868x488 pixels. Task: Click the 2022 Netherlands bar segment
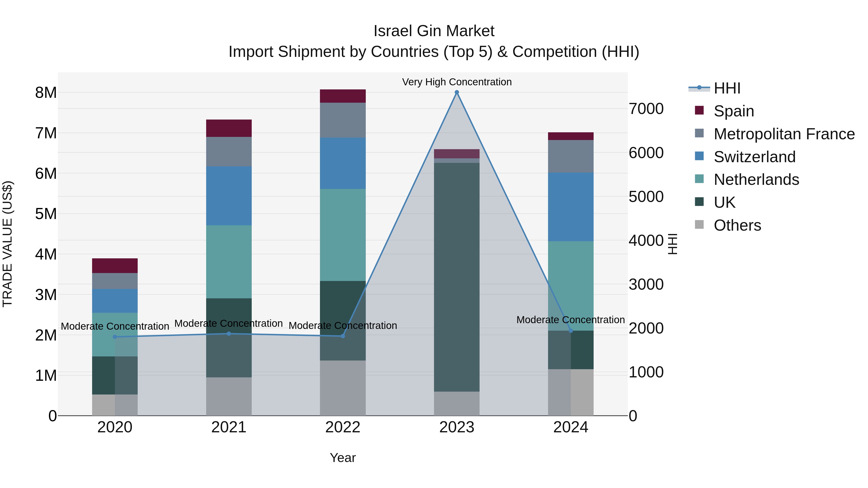click(343, 235)
